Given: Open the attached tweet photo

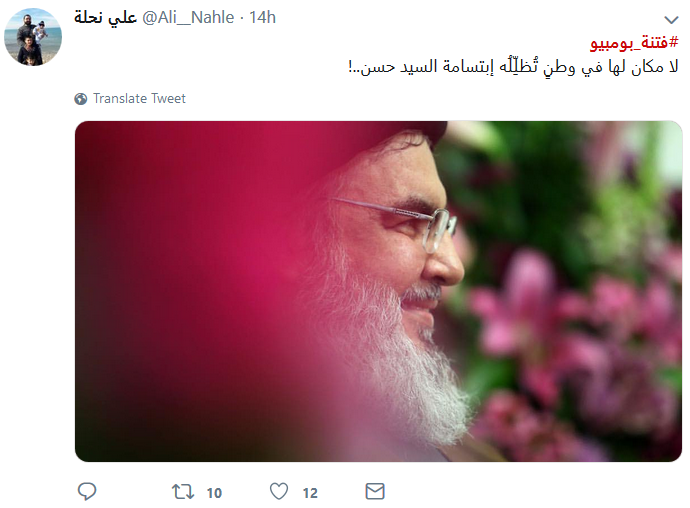Looking at the screenshot, I should pos(378,291).
